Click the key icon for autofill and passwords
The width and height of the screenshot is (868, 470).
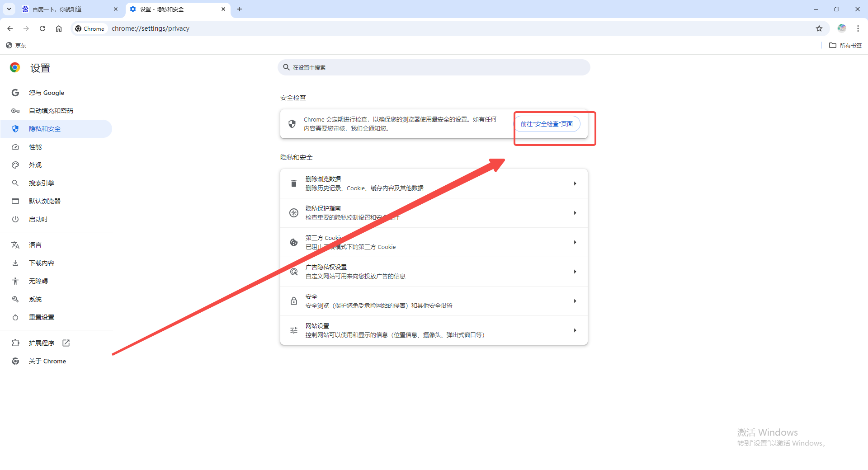pyautogui.click(x=15, y=111)
